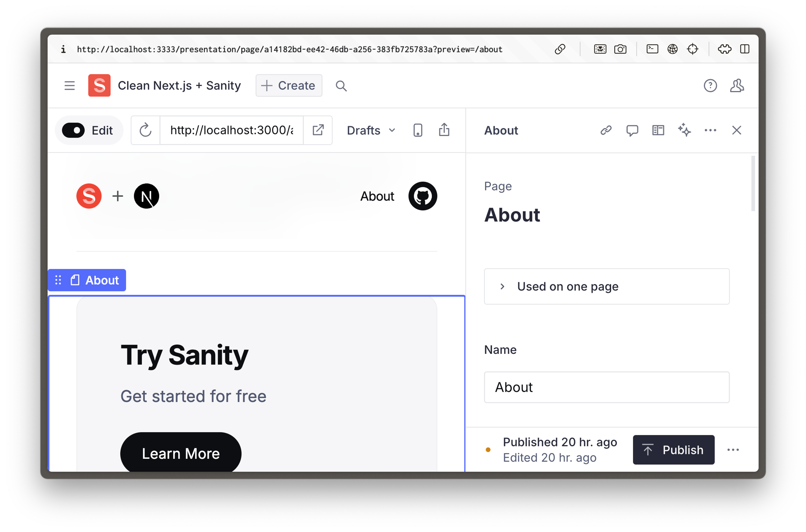Open preview in new window icon
The image size is (806, 532).
(x=318, y=130)
